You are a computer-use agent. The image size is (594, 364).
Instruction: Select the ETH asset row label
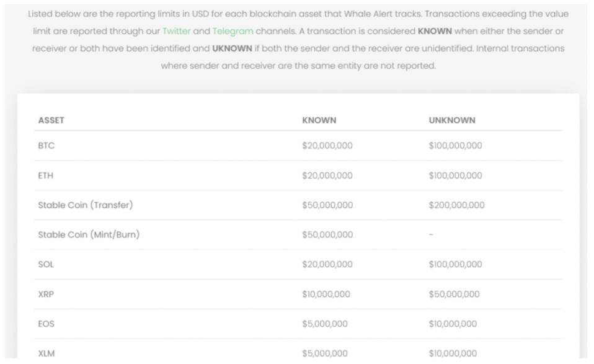point(46,175)
